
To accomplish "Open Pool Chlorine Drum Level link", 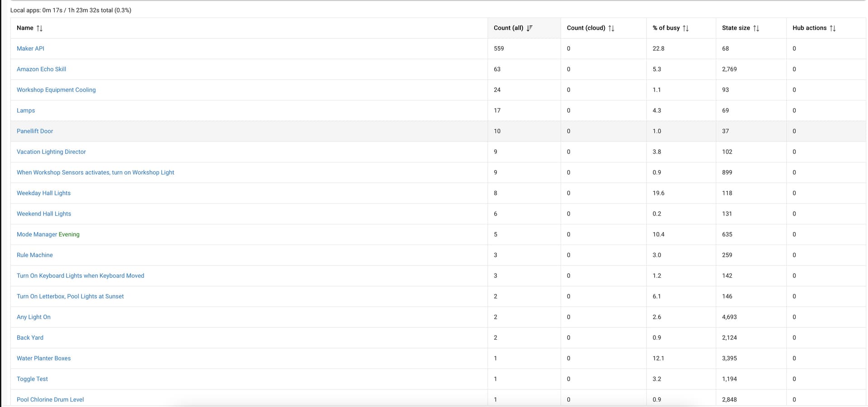I will 50,399.
